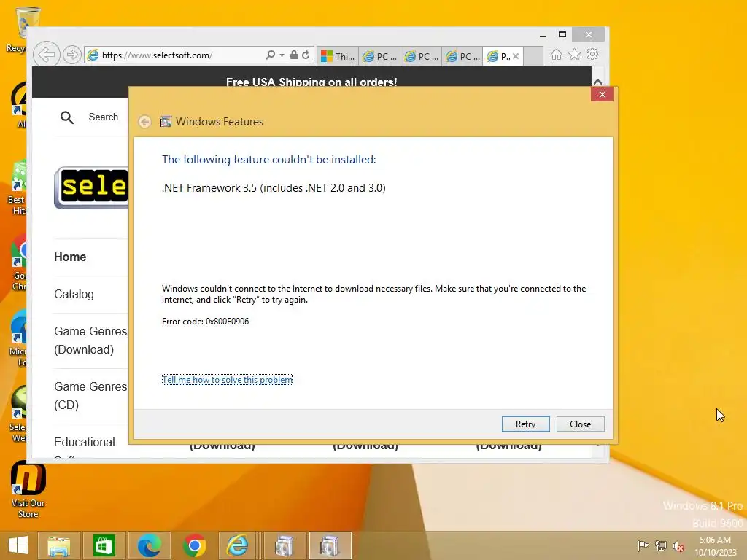Open Internet Explorer Tools gear menu
747x560 pixels.
coord(592,54)
